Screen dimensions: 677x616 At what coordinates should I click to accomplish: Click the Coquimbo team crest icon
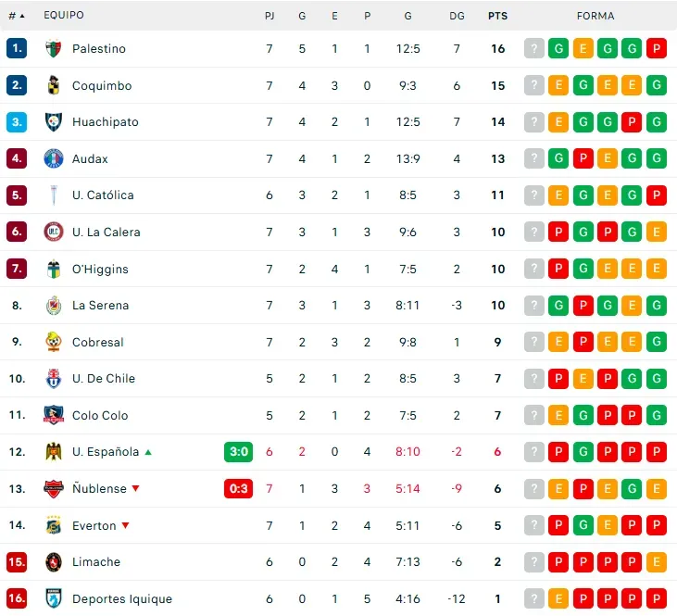click(53, 85)
